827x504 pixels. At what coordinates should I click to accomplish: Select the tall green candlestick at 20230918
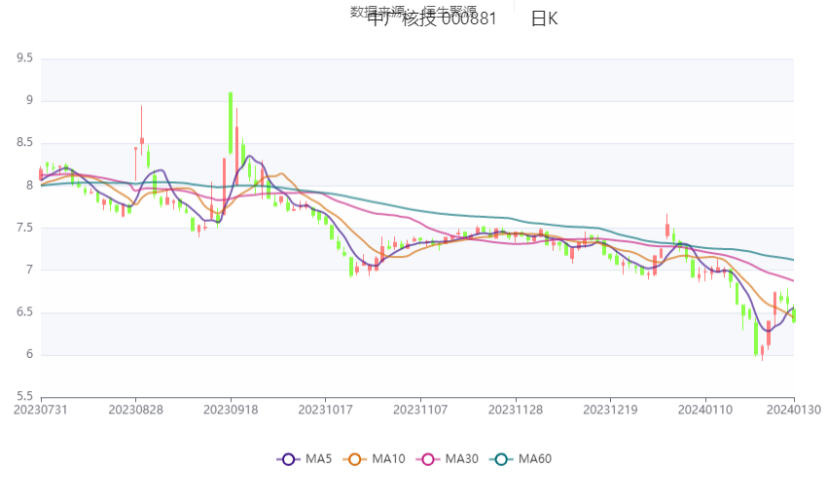tap(231, 124)
